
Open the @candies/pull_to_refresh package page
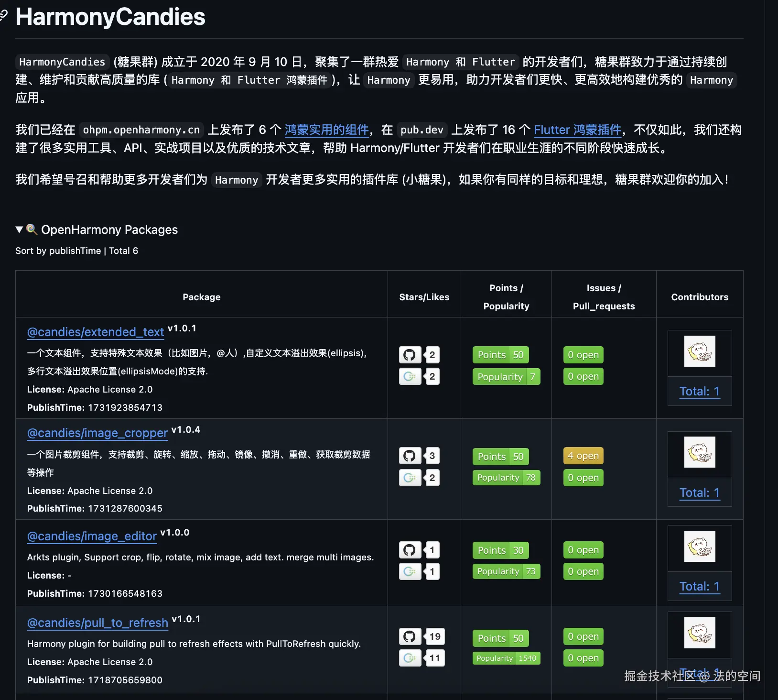97,623
